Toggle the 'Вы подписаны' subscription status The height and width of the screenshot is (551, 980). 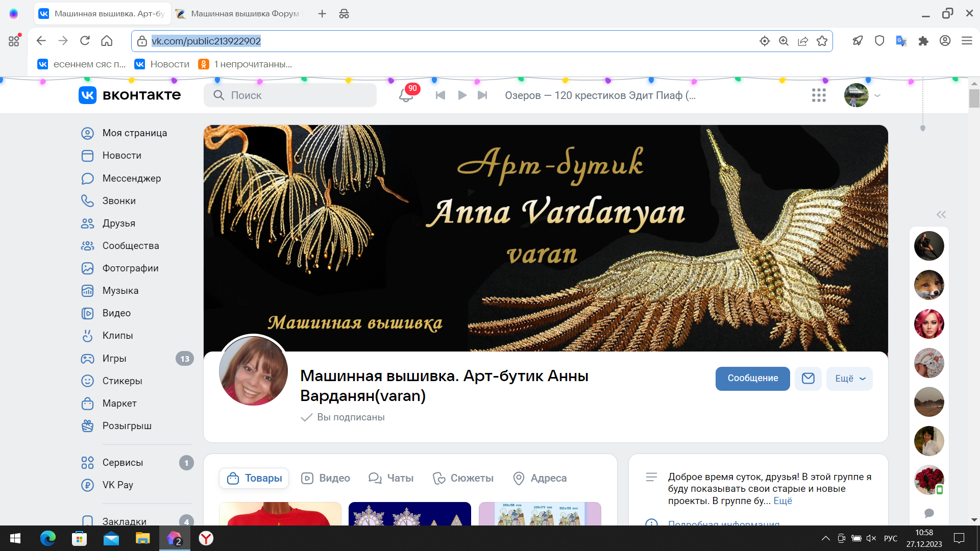(350, 417)
